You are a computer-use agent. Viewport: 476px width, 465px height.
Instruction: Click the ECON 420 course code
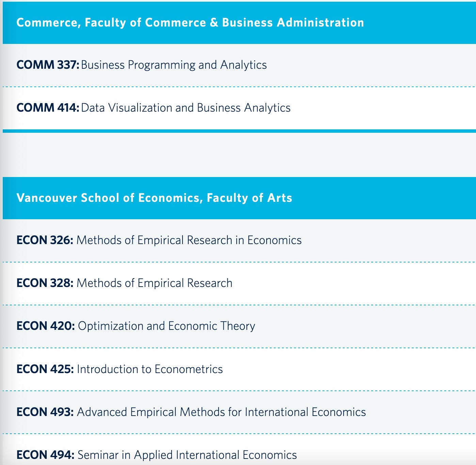[46, 326]
